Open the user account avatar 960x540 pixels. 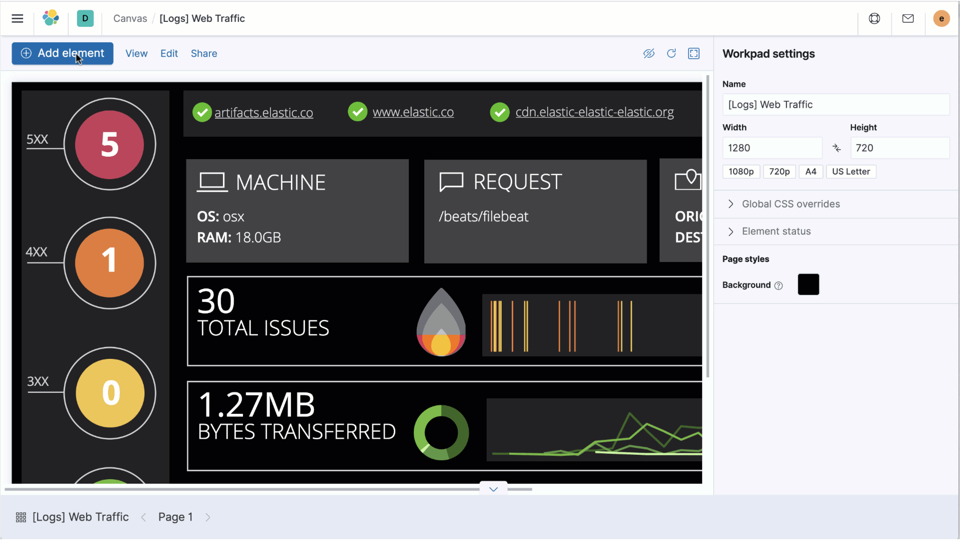pos(941,18)
